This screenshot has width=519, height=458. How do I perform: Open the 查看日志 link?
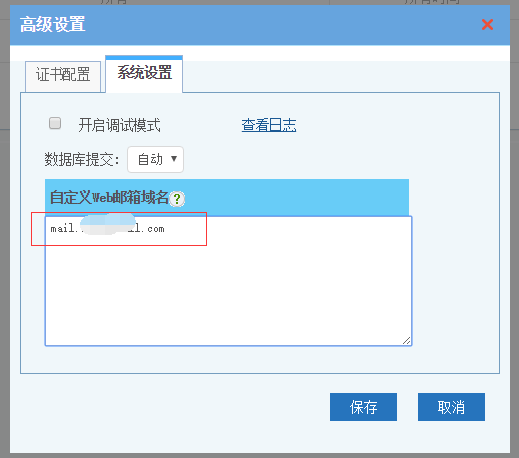(269, 125)
